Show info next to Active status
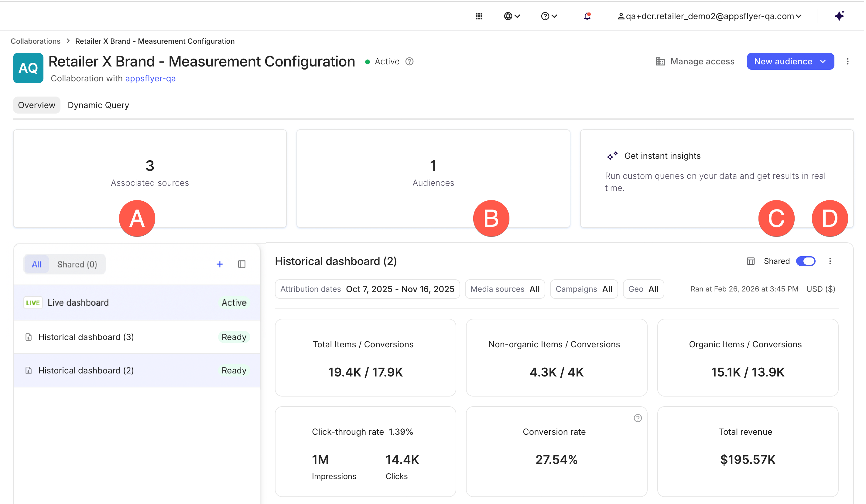This screenshot has width=866, height=504. [x=409, y=62]
